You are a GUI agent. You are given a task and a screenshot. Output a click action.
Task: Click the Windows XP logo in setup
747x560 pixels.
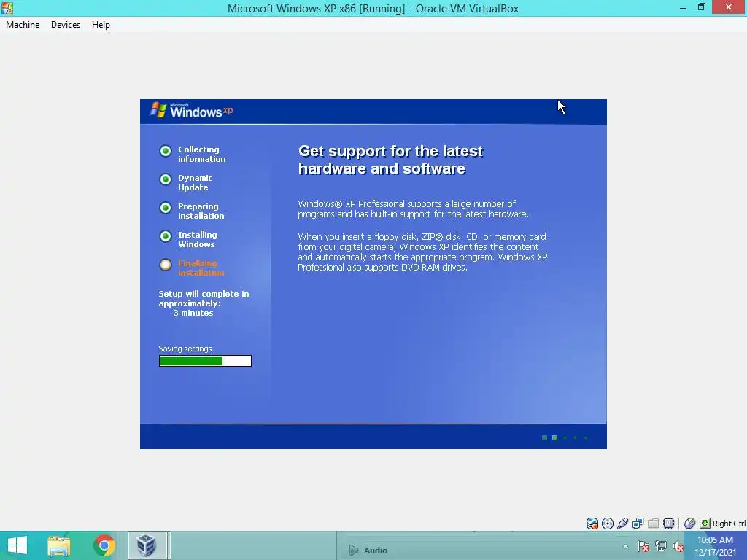191,111
